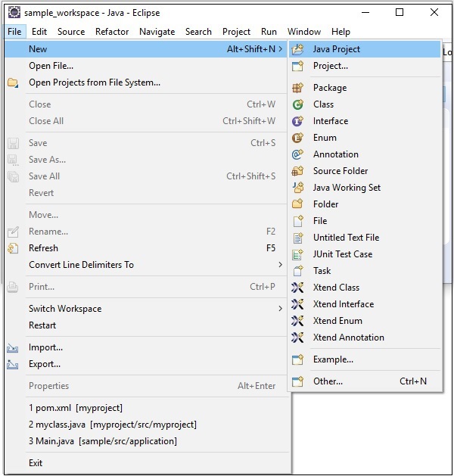The height and width of the screenshot is (476, 454).
Task: Select Java Working Set label
Action: pyautogui.click(x=347, y=188)
